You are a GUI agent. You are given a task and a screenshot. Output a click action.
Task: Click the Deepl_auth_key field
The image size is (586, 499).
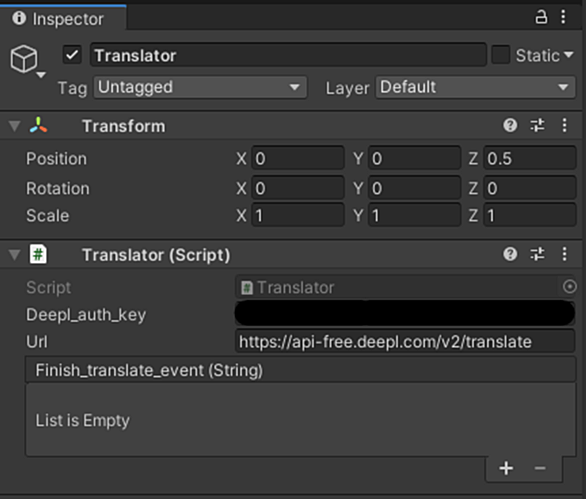pyautogui.click(x=405, y=313)
